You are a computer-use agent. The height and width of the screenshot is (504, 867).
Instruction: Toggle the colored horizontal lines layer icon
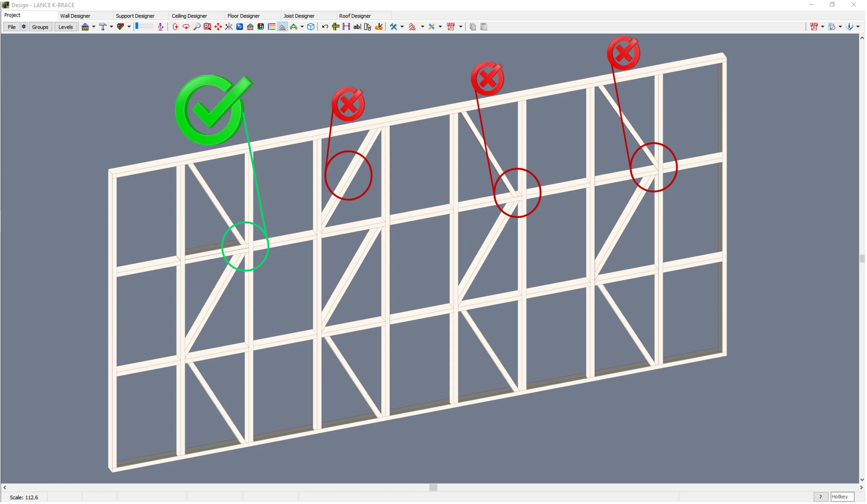coord(272,27)
